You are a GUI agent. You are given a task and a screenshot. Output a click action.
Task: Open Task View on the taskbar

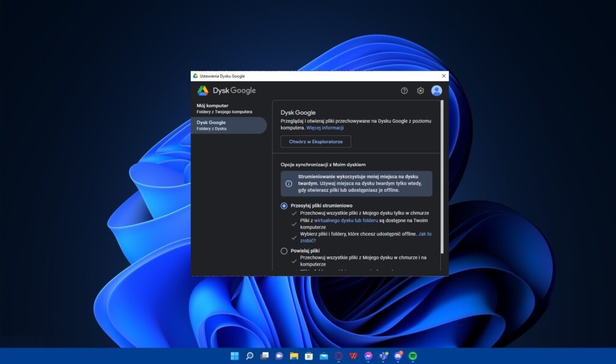(x=265, y=356)
